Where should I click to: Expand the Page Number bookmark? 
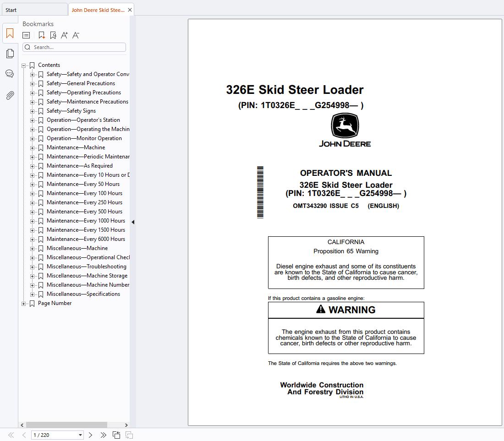(23, 304)
